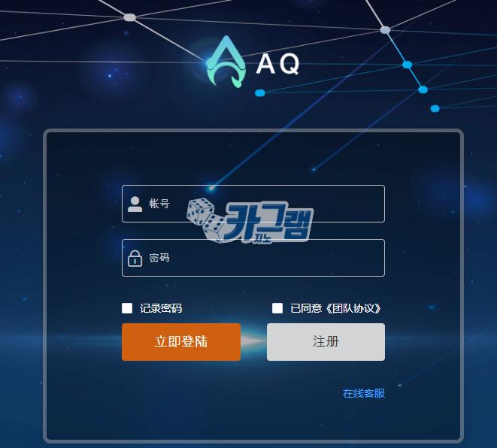Focus the 帐号 account input field
497x448 pixels.
click(253, 204)
